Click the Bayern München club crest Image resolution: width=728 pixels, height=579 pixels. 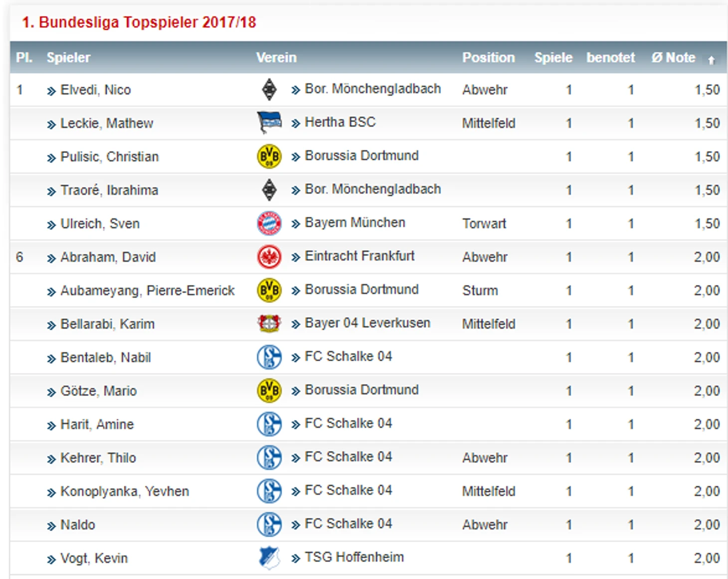(269, 223)
